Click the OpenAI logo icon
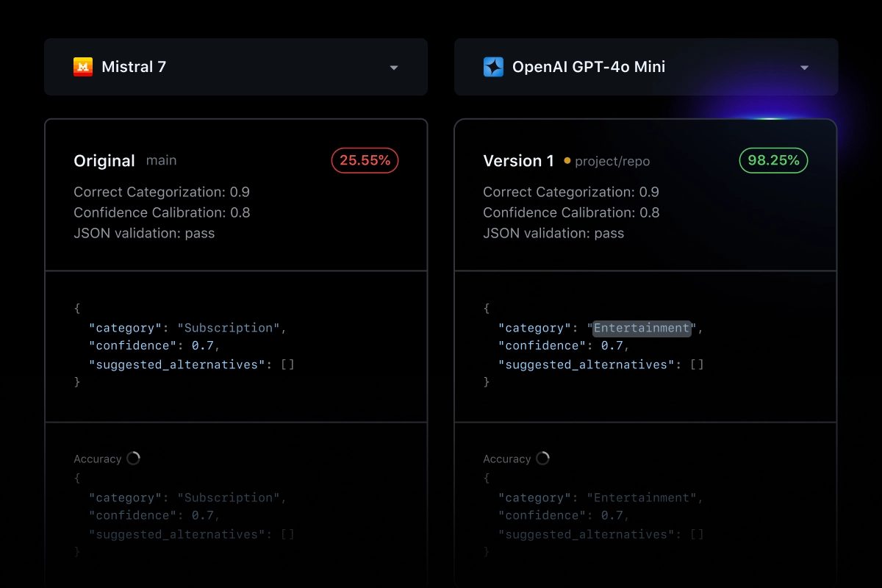The width and height of the screenshot is (882, 588). click(x=495, y=66)
